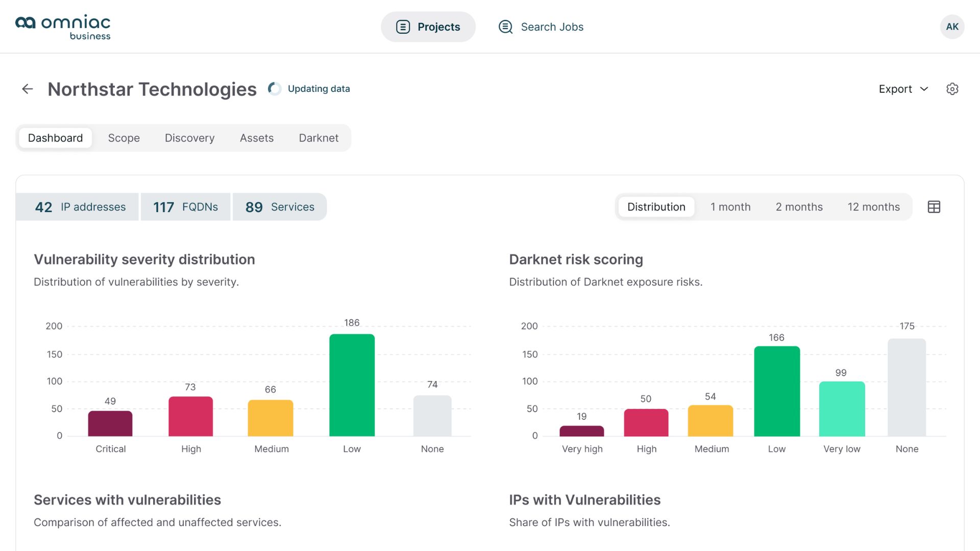Click the omniac business logo
The image size is (980, 551).
[x=63, y=27]
